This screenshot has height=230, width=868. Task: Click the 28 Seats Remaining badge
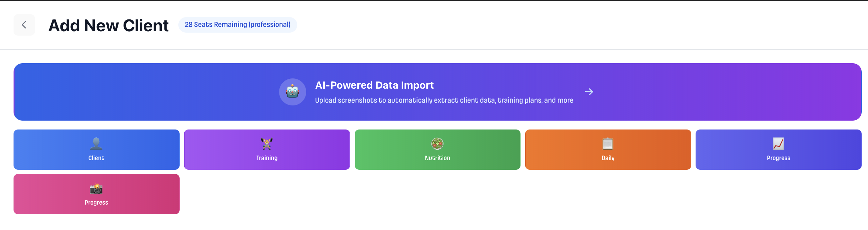tap(237, 24)
